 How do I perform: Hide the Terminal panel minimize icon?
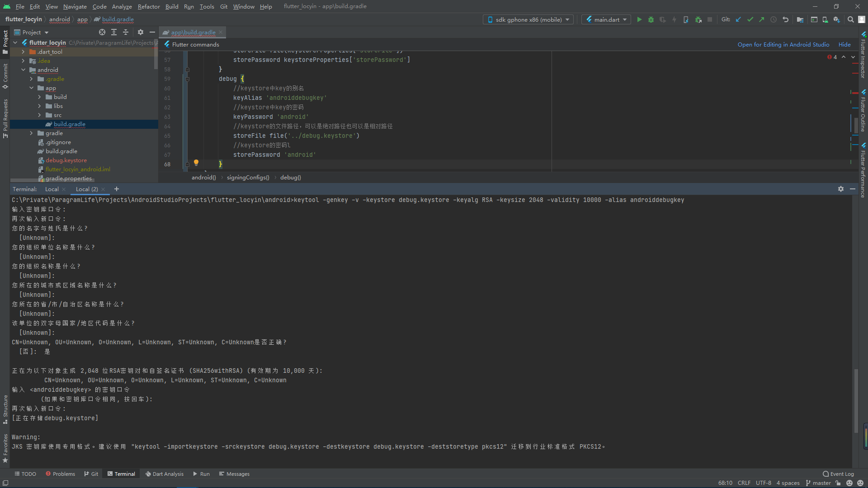click(x=853, y=189)
